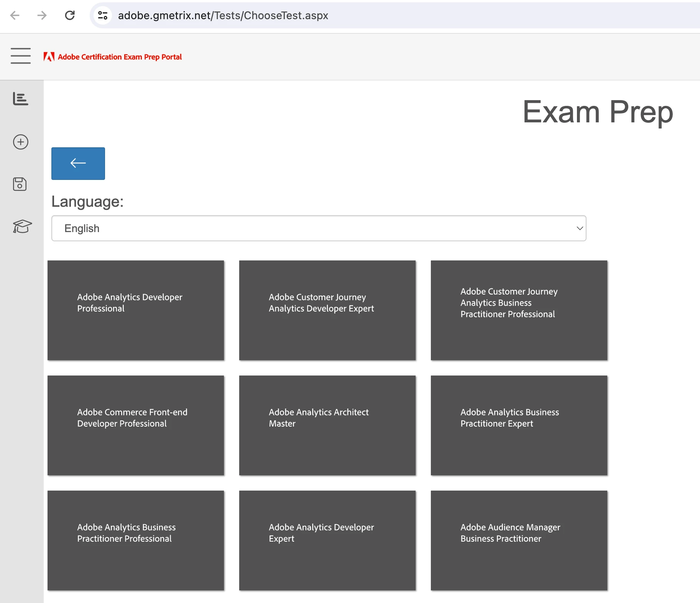Click the plus circle sidebar icon
Image resolution: width=700 pixels, height=603 pixels.
21,142
